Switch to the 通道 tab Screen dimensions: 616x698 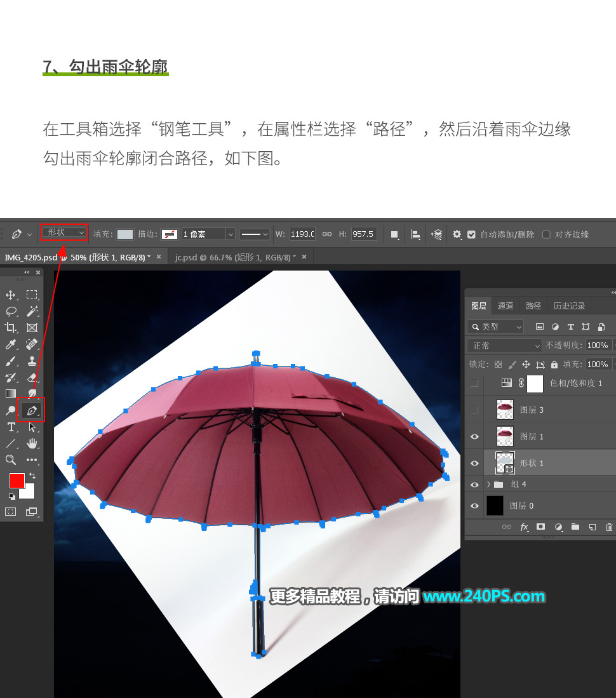point(506,305)
